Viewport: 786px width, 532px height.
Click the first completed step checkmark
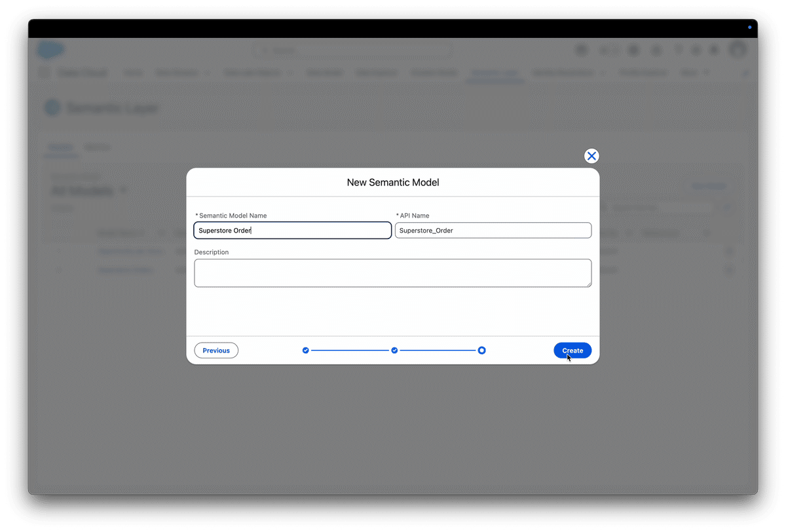tap(305, 351)
